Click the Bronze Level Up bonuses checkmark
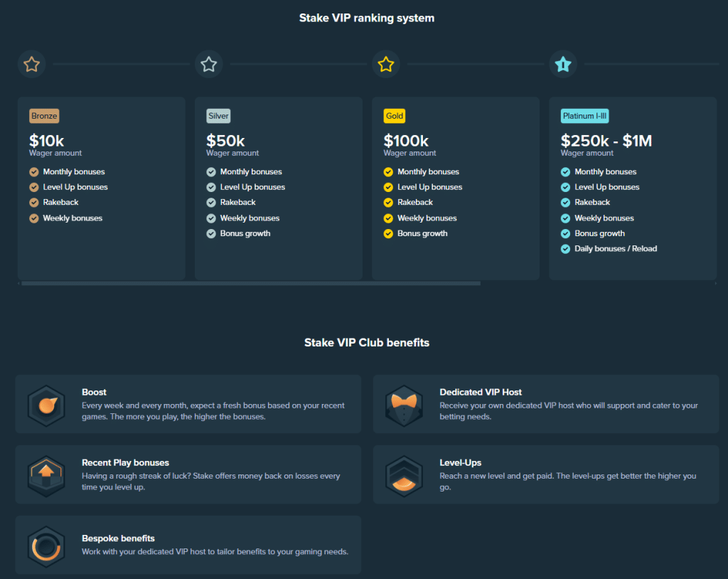Image resolution: width=728 pixels, height=579 pixels. tap(34, 187)
